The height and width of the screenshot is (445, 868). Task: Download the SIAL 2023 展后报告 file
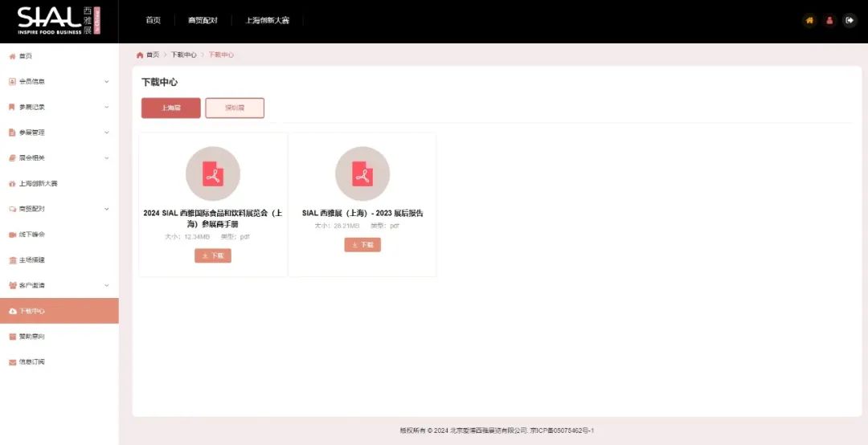point(362,245)
